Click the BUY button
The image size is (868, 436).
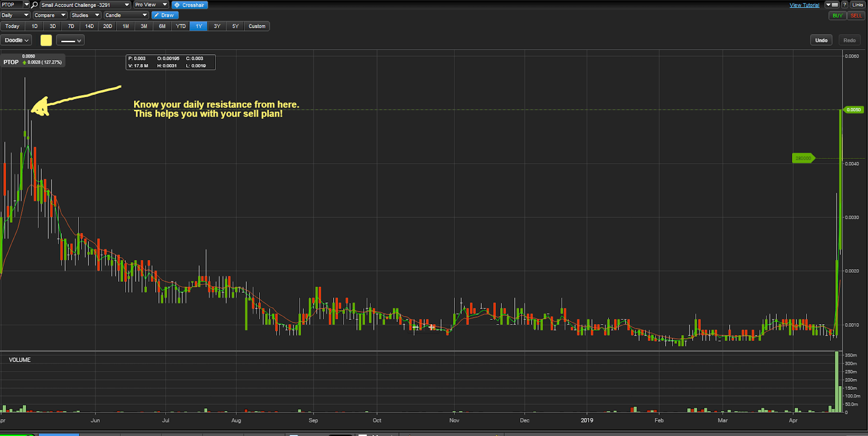[838, 15]
